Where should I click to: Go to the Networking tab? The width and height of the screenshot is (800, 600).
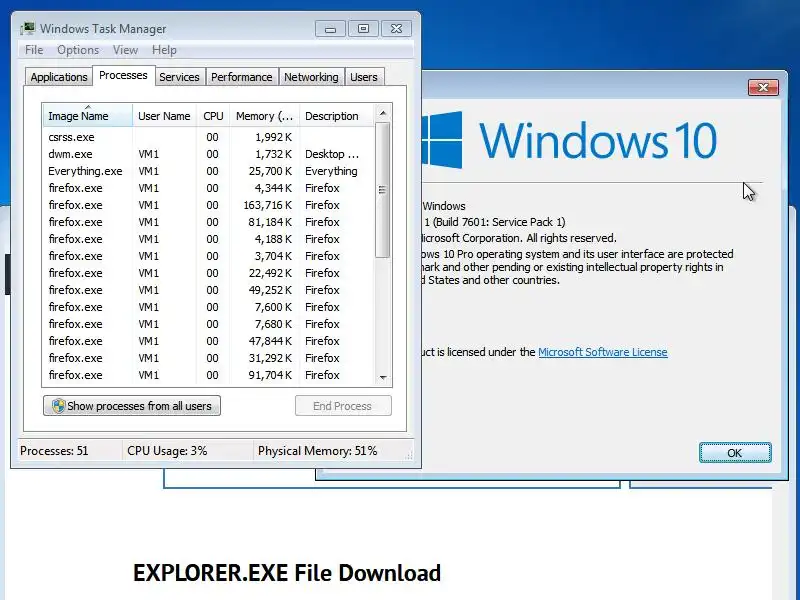tap(311, 77)
